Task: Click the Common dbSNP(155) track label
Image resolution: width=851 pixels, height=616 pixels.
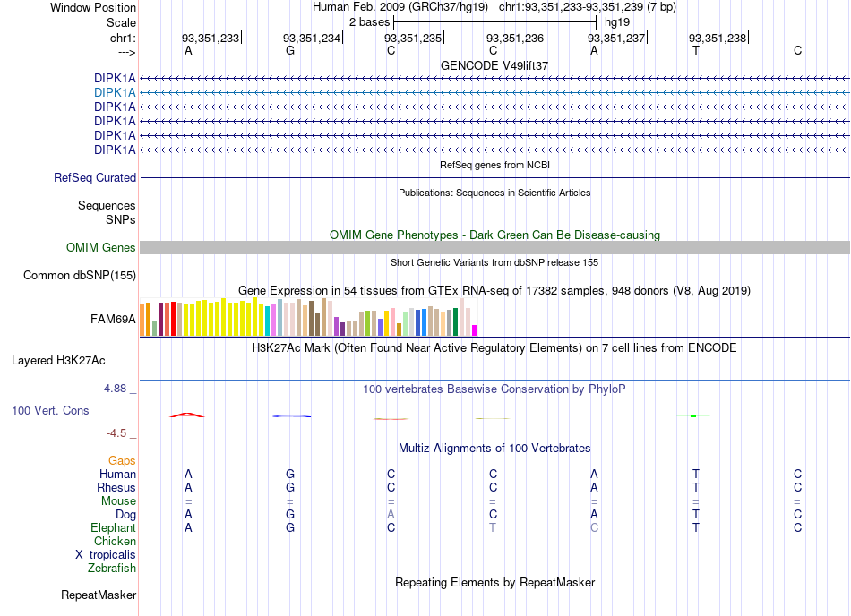Action: click(80, 276)
